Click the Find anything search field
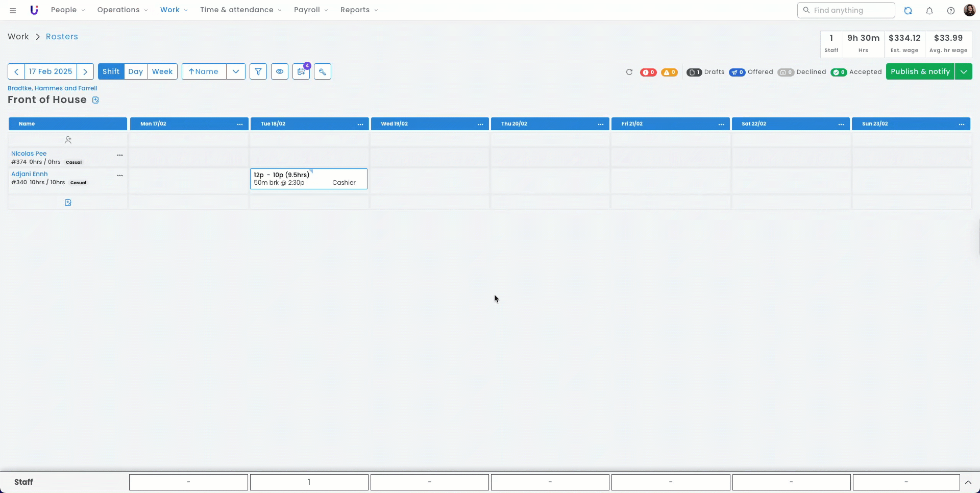This screenshot has width=980, height=493. tap(846, 10)
